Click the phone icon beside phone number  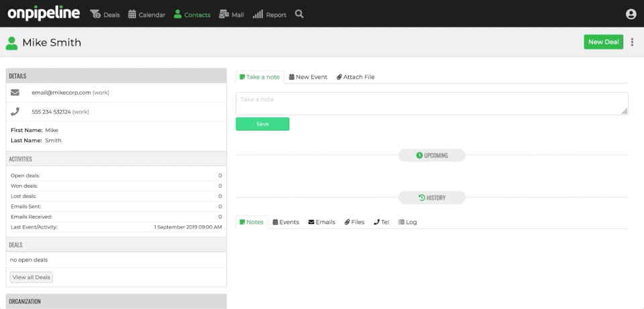click(x=15, y=112)
